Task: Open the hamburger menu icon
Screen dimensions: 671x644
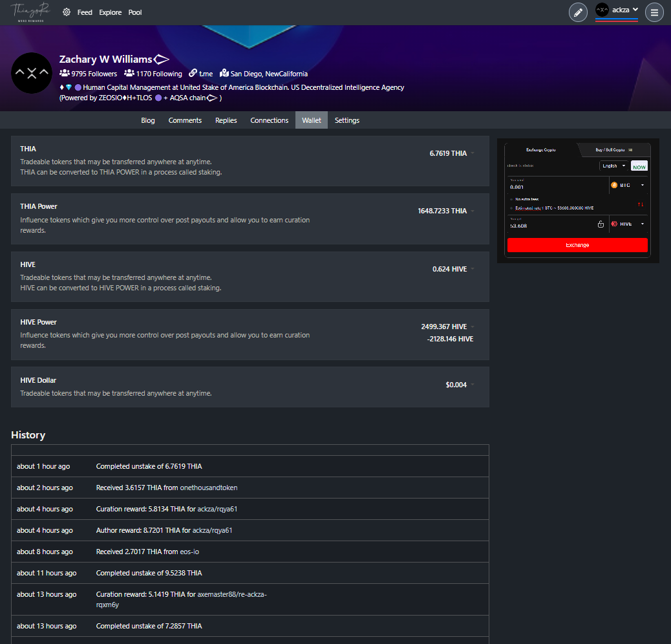Action: (x=654, y=12)
